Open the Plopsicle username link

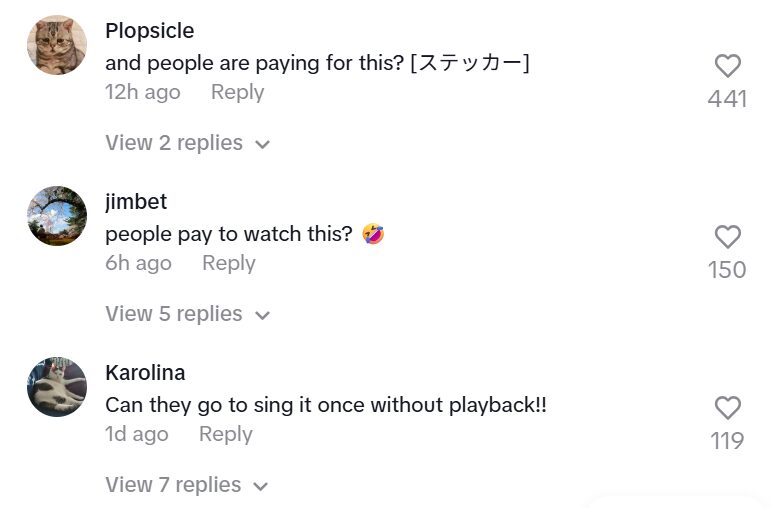149,31
